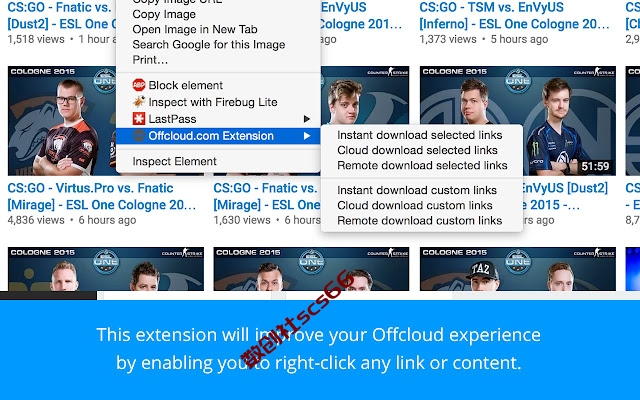Choose Remote download custom links
Viewport: 640px width, 400px height.
pyautogui.click(x=422, y=220)
